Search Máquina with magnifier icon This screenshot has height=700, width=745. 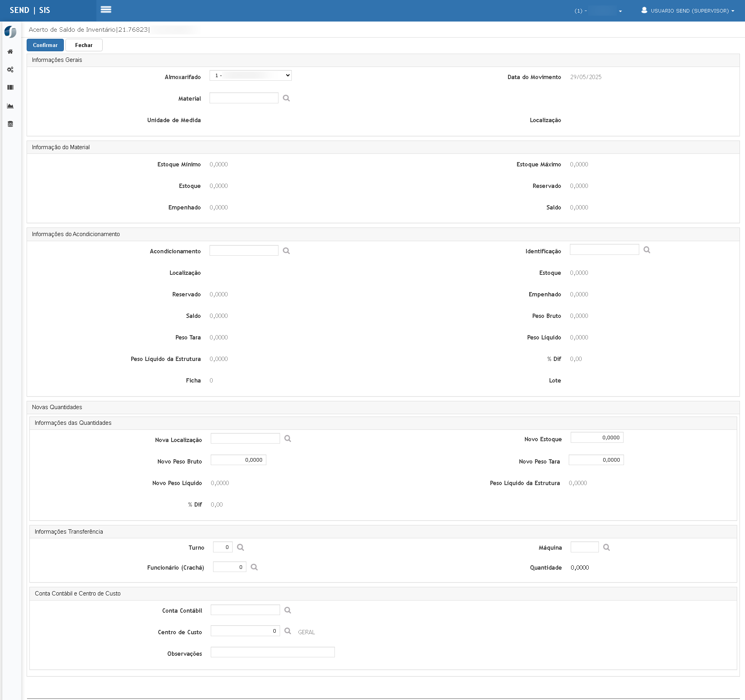pyautogui.click(x=606, y=547)
